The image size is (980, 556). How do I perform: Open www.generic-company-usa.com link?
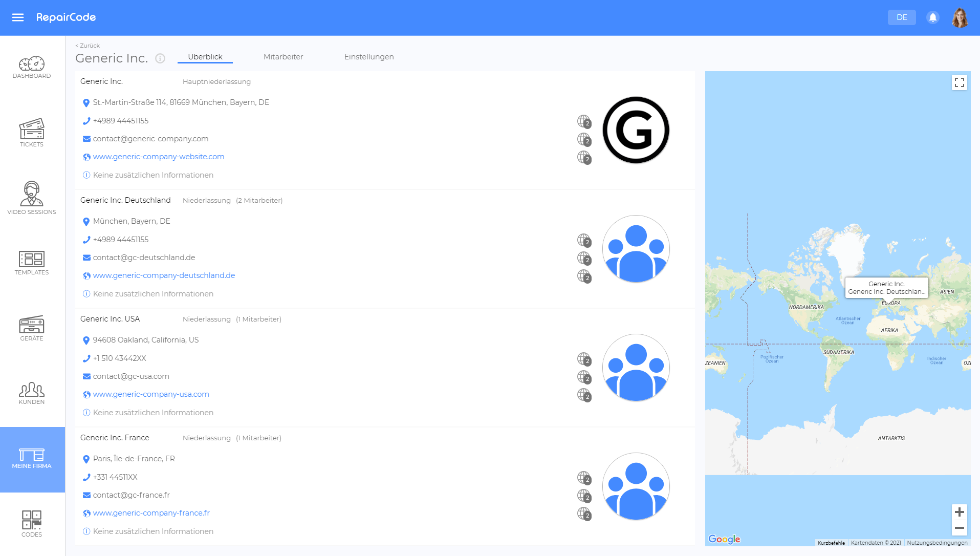point(151,394)
